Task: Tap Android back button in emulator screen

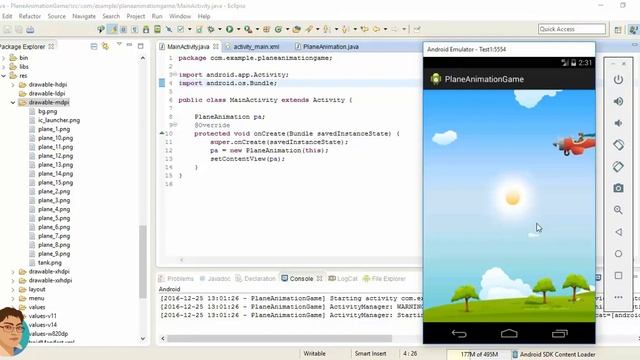Action: pos(459,333)
